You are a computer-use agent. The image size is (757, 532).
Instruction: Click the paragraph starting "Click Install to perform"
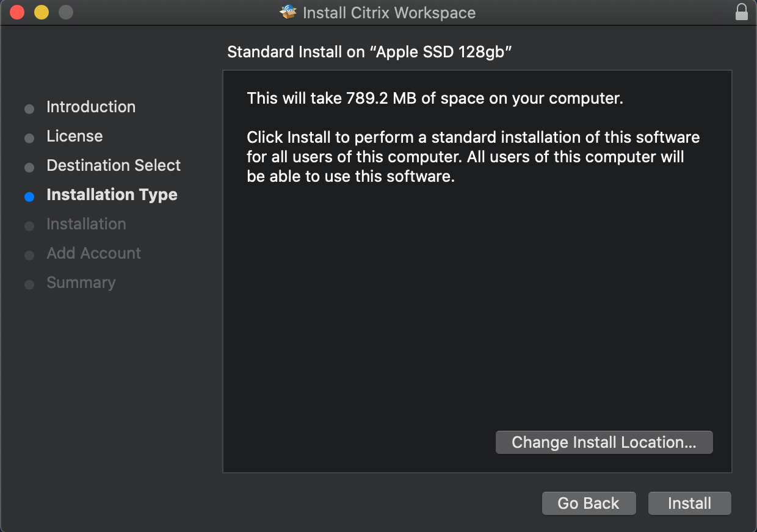pos(473,157)
